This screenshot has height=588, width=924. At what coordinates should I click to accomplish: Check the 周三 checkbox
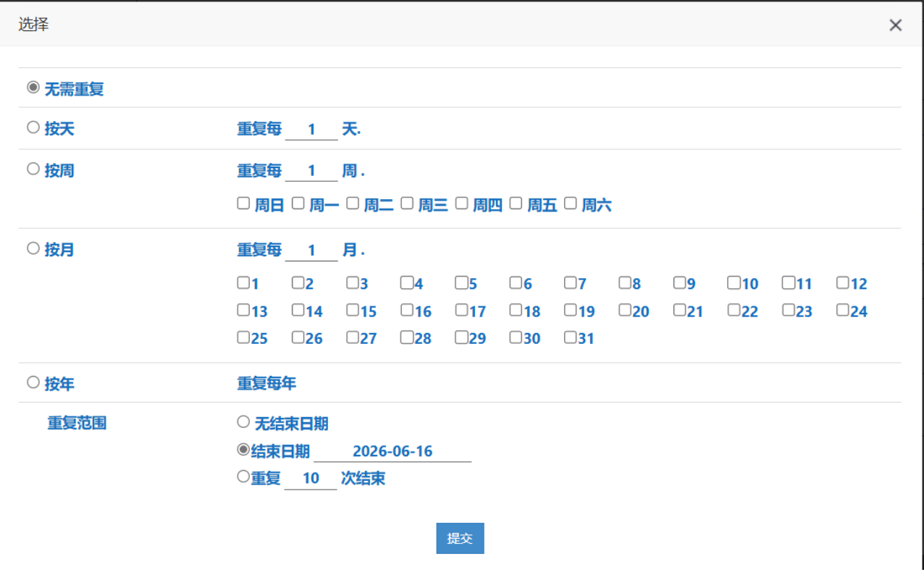[x=407, y=203]
